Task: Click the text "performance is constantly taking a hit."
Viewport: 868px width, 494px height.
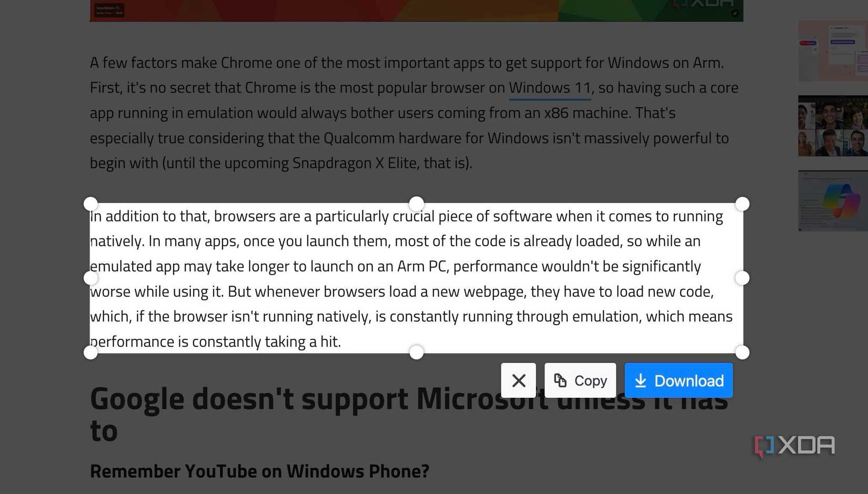Action: (216, 341)
